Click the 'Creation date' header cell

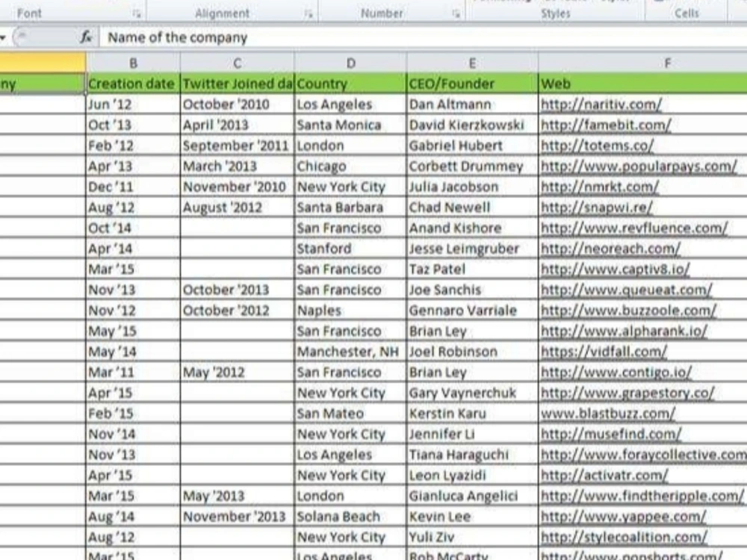click(x=134, y=84)
